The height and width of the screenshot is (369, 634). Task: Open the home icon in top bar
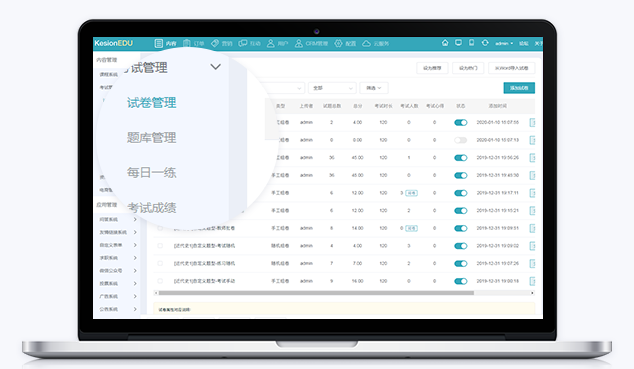pos(445,43)
